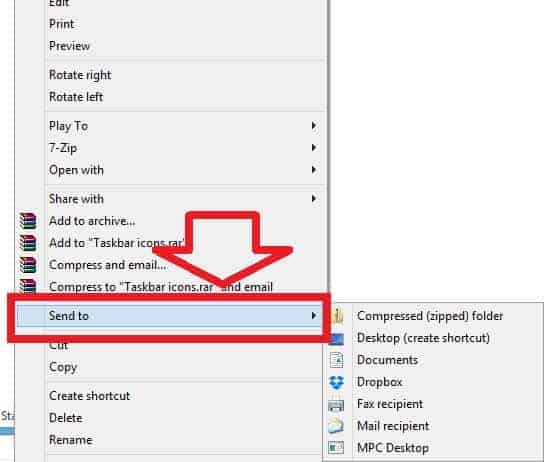
Task: Choose Copy in the context menu
Action: click(63, 367)
